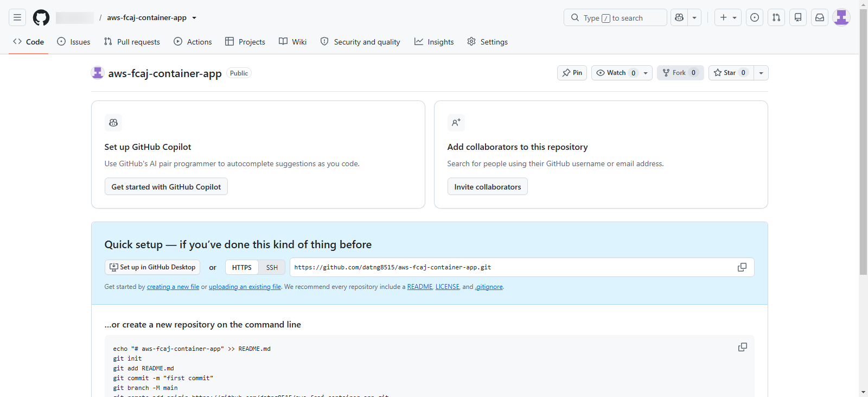Go to GitHub homepage via Octocat logo

41,17
